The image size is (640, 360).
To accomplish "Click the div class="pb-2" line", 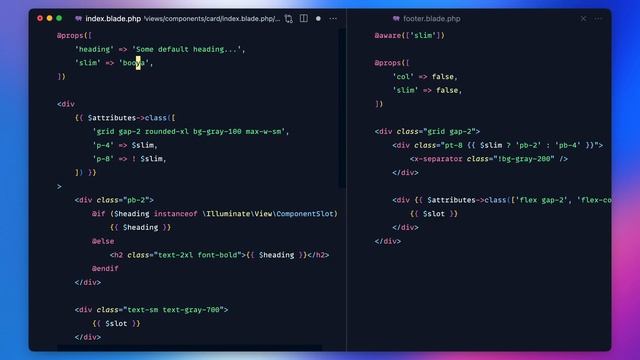I will tap(114, 200).
